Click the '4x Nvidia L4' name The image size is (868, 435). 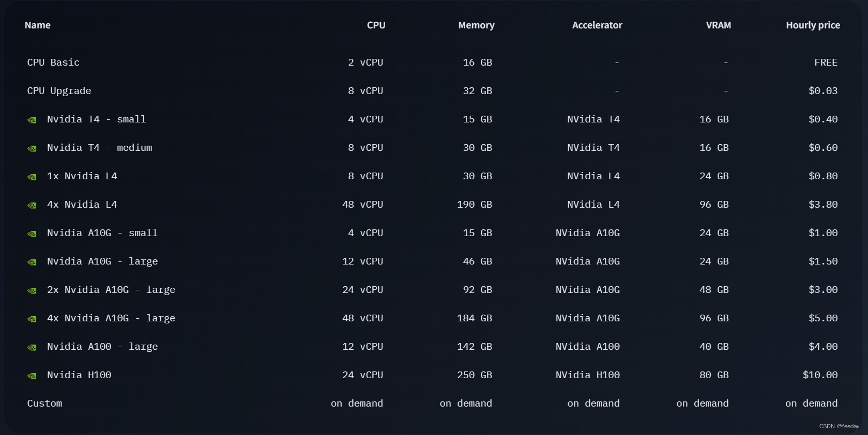[82, 205]
